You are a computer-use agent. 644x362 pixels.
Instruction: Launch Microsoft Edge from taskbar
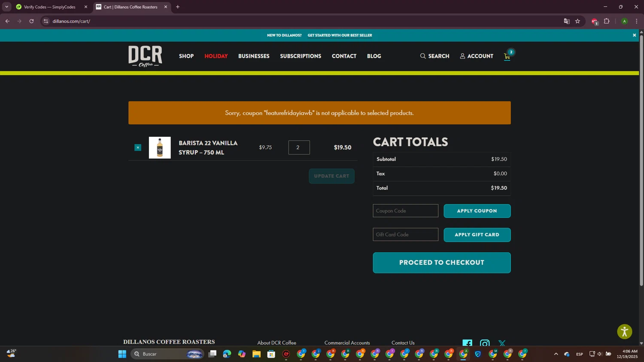227,354
